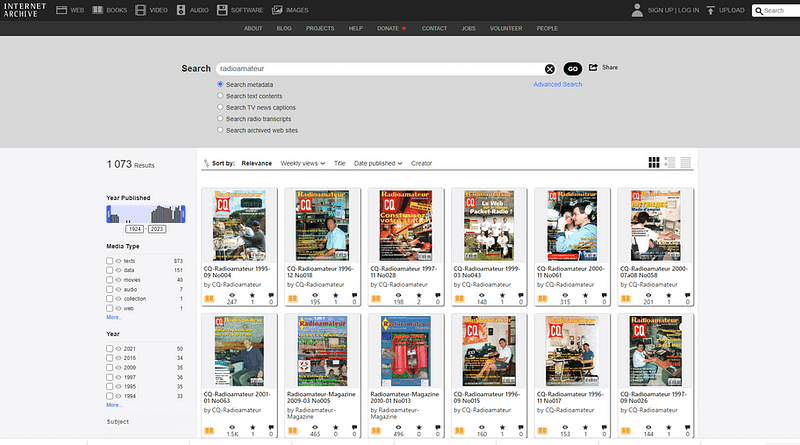Switch to tile grid view icon
Screen dimensions: 800x445
click(654, 162)
